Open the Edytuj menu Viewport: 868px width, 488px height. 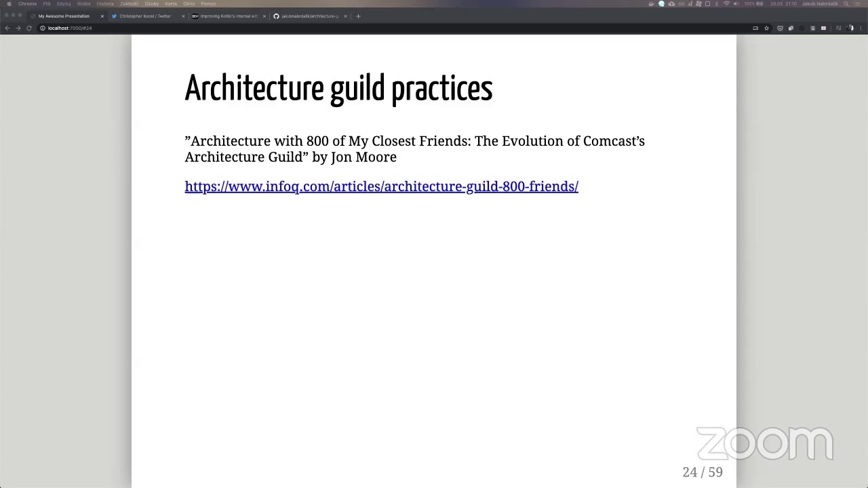[64, 3]
